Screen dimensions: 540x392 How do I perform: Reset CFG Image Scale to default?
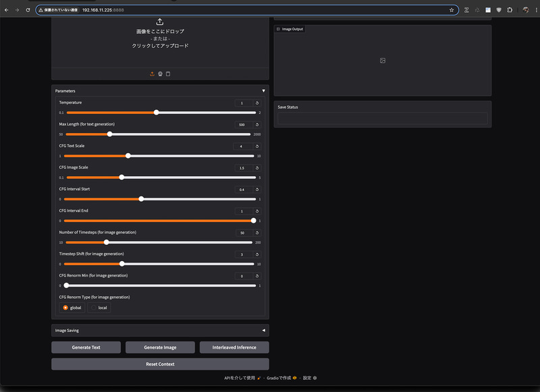pyautogui.click(x=257, y=168)
